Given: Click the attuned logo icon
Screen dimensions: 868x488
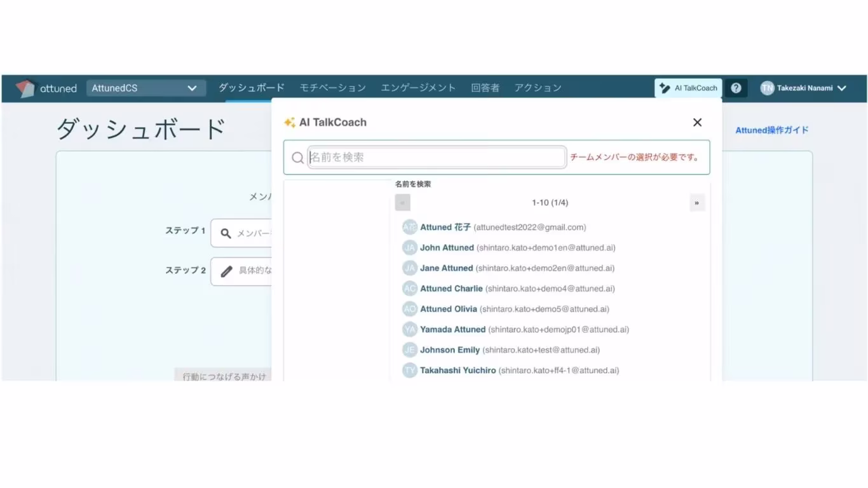Looking at the screenshot, I should tap(25, 88).
